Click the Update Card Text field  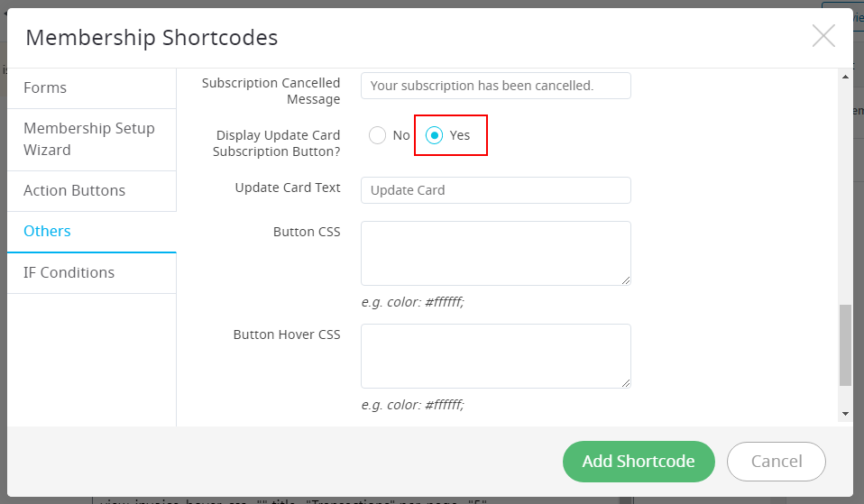(x=496, y=190)
